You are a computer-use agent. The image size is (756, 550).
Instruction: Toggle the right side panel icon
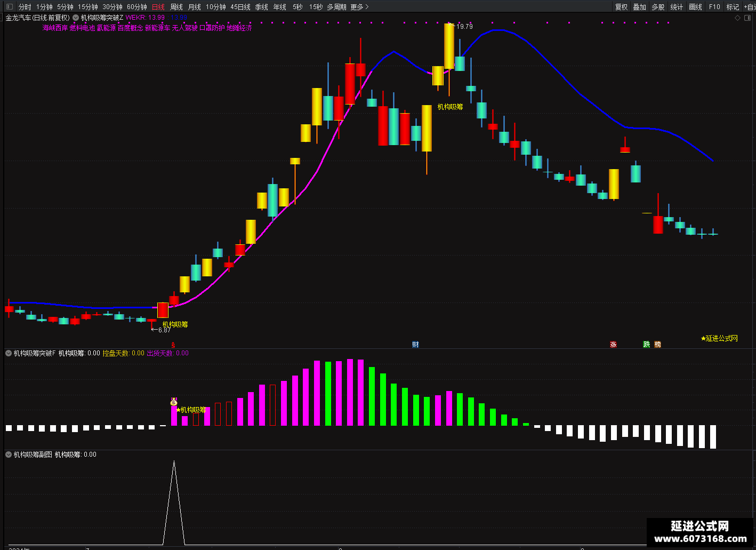pyautogui.click(x=747, y=18)
